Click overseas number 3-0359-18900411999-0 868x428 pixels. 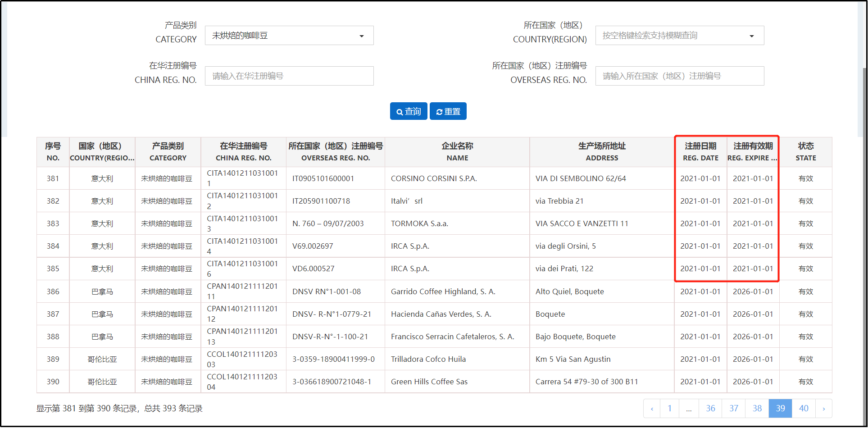coord(333,359)
